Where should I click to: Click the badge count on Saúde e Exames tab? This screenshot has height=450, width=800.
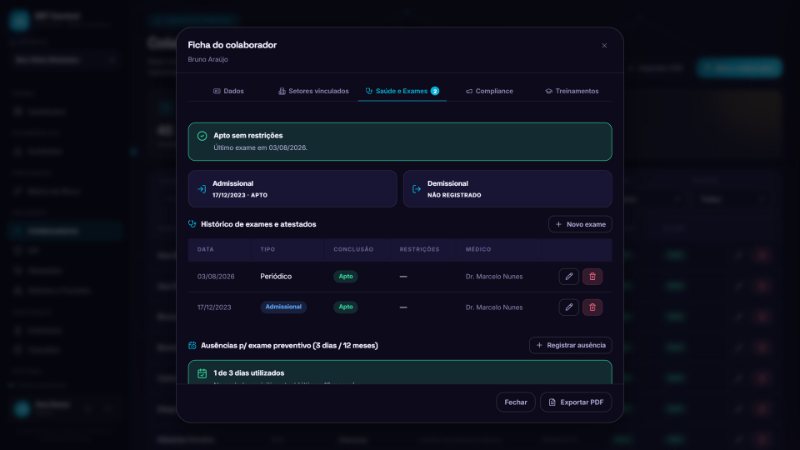click(435, 91)
